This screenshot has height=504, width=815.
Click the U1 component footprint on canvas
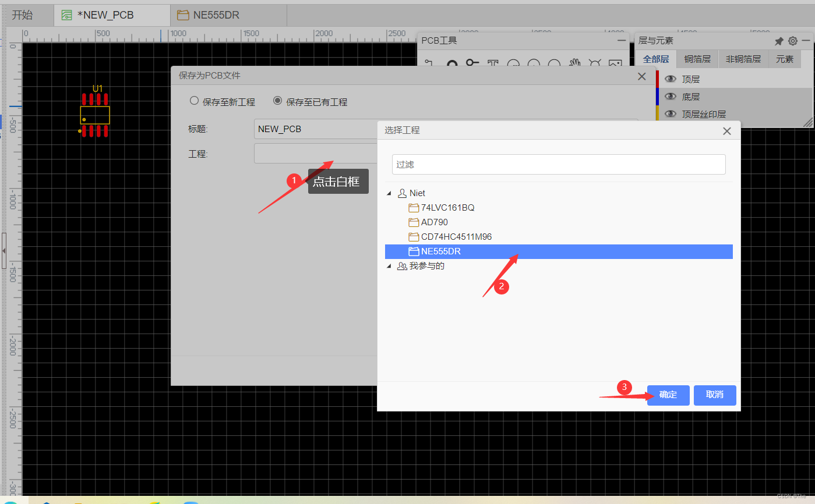point(95,115)
